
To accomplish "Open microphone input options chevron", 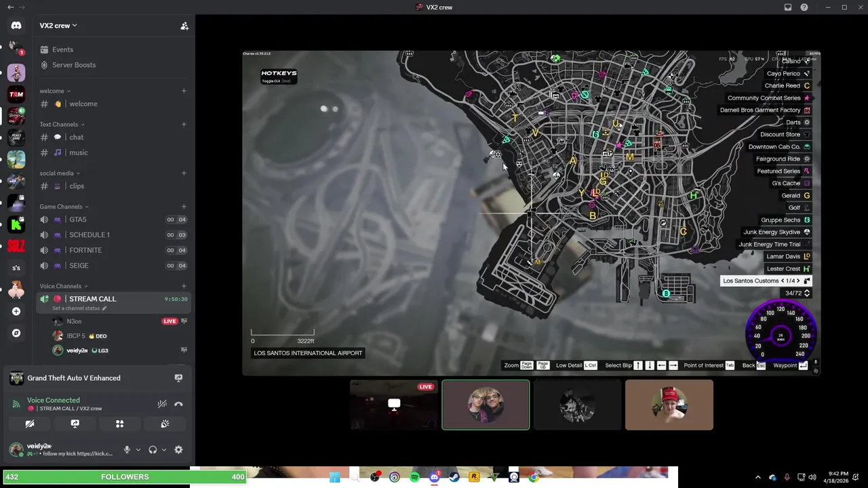I will [x=138, y=449].
